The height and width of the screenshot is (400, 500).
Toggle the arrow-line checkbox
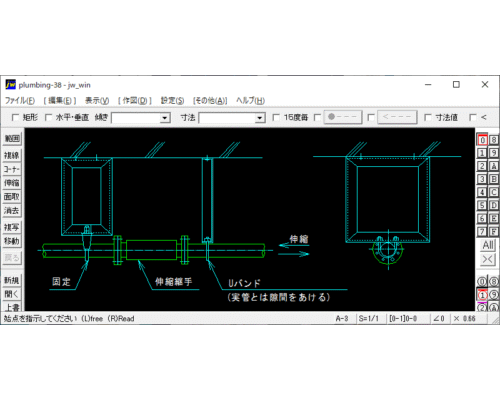click(x=371, y=117)
